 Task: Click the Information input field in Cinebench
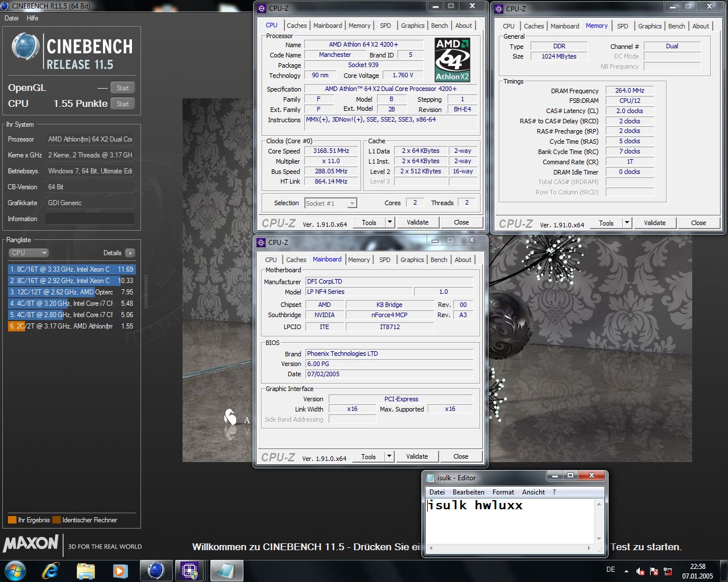pyautogui.click(x=90, y=219)
